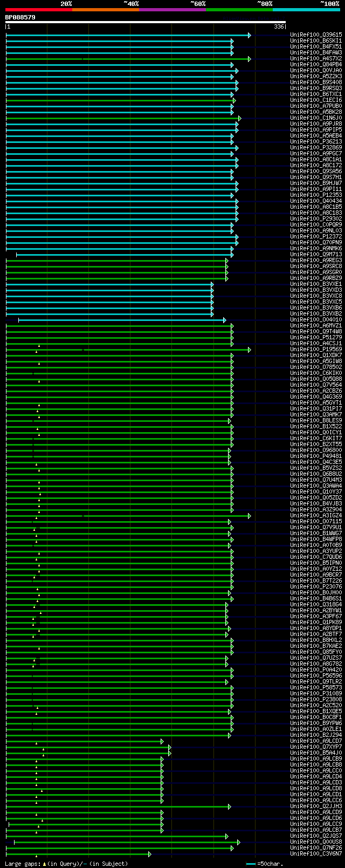
Task: Select the UniRef100_O04010 label
Action: (316, 319)
